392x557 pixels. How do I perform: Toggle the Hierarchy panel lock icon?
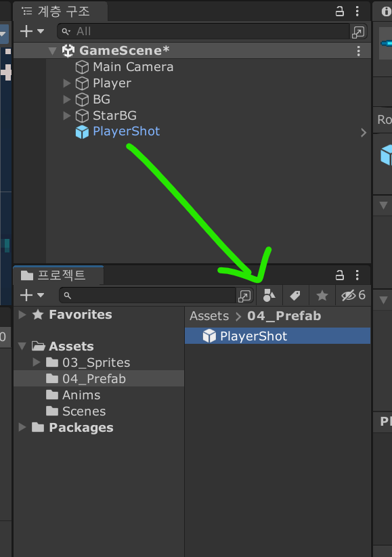pos(340,12)
